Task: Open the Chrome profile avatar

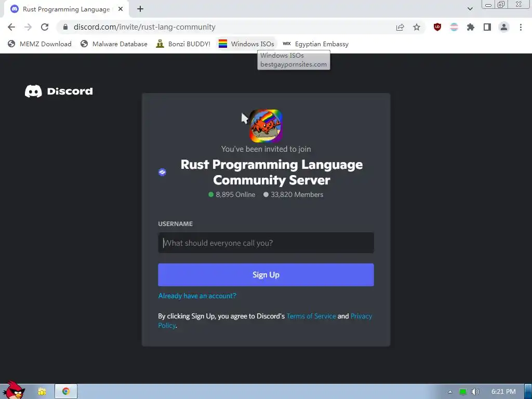Action: point(504,27)
